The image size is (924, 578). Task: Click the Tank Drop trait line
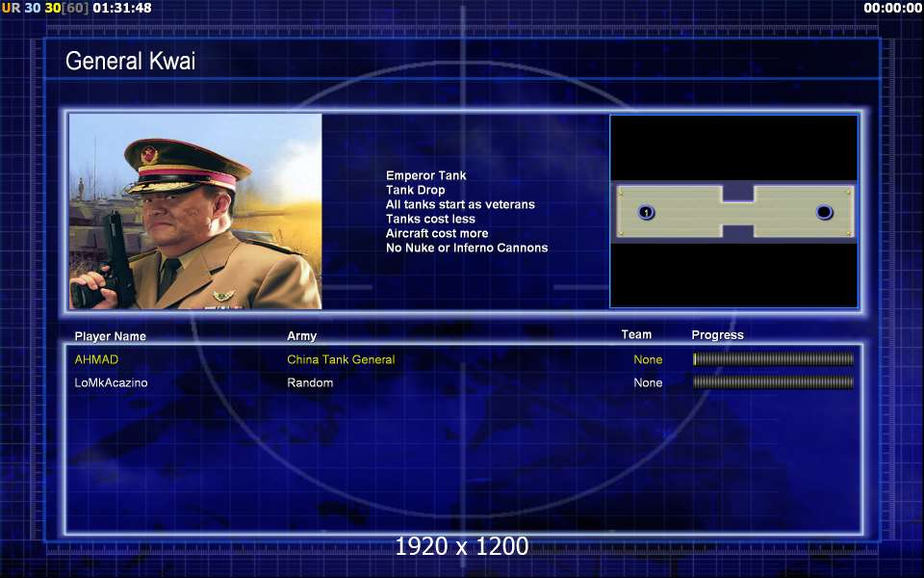coord(415,190)
